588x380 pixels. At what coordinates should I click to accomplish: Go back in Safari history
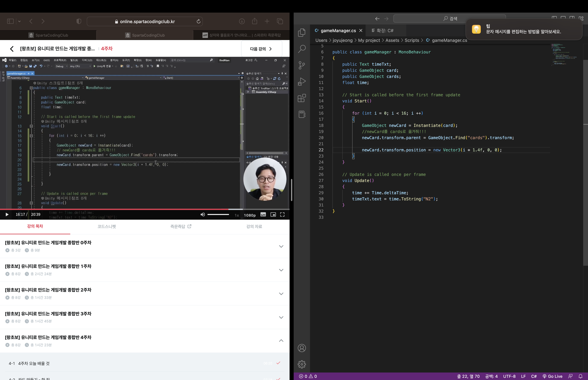pyautogui.click(x=31, y=21)
